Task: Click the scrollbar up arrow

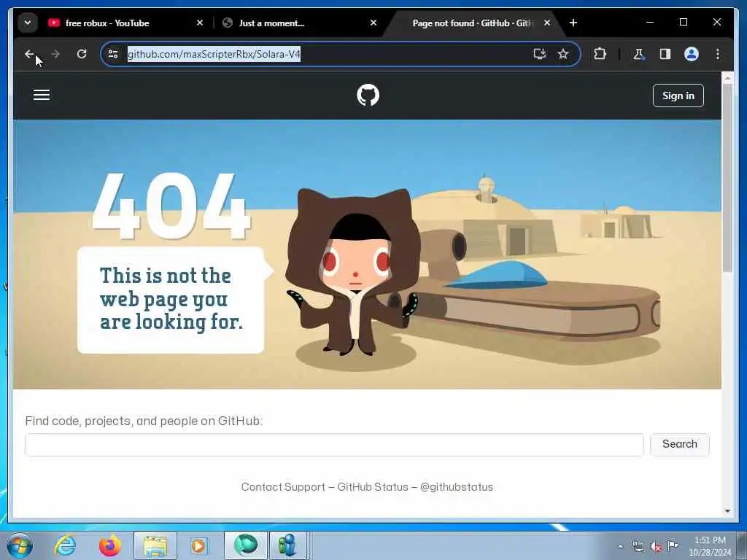Action: coord(727,77)
